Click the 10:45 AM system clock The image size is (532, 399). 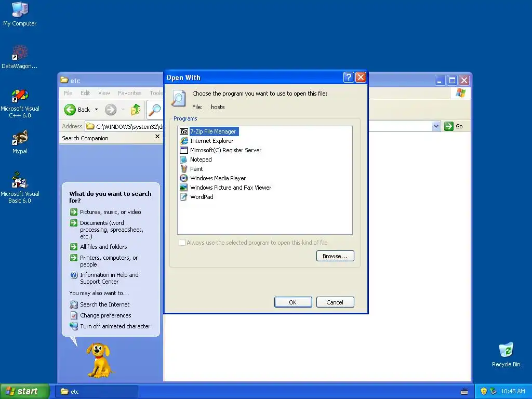coord(513,391)
